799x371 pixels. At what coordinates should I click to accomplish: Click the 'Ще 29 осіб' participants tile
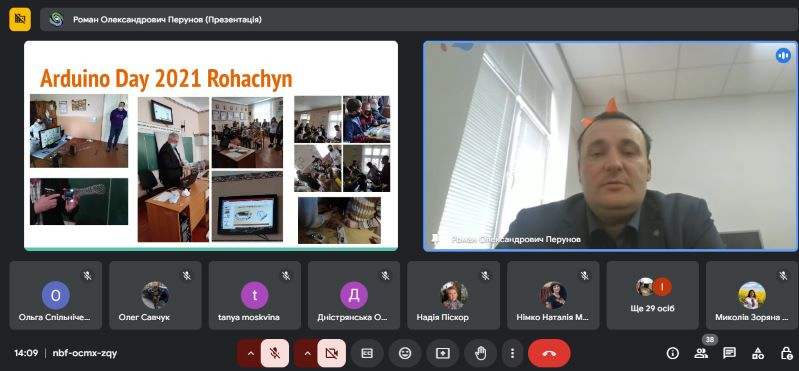(652, 296)
